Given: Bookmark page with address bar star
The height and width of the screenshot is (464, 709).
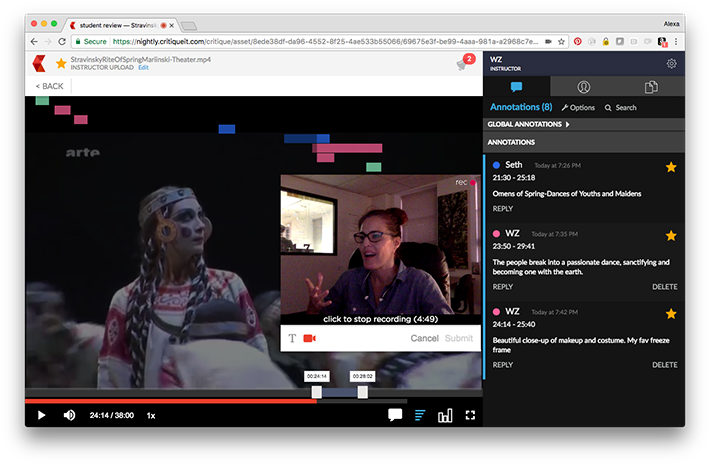Looking at the screenshot, I should (x=561, y=42).
